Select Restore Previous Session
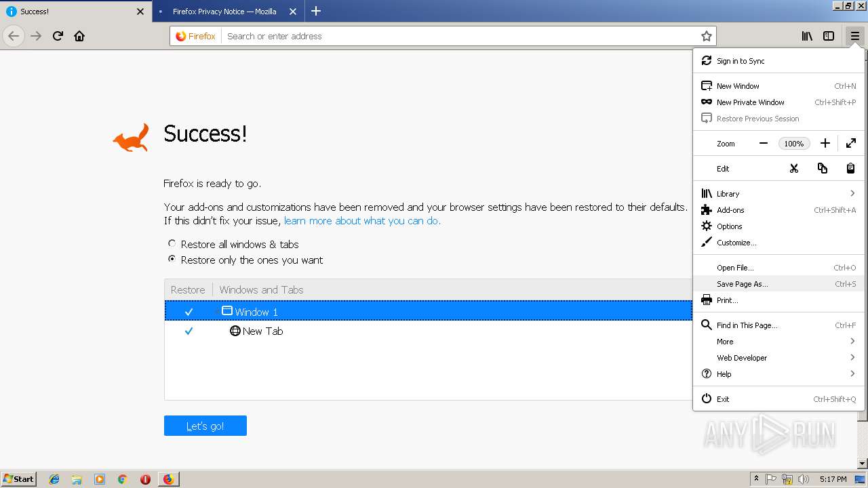The height and width of the screenshot is (488, 868). pyautogui.click(x=778, y=119)
